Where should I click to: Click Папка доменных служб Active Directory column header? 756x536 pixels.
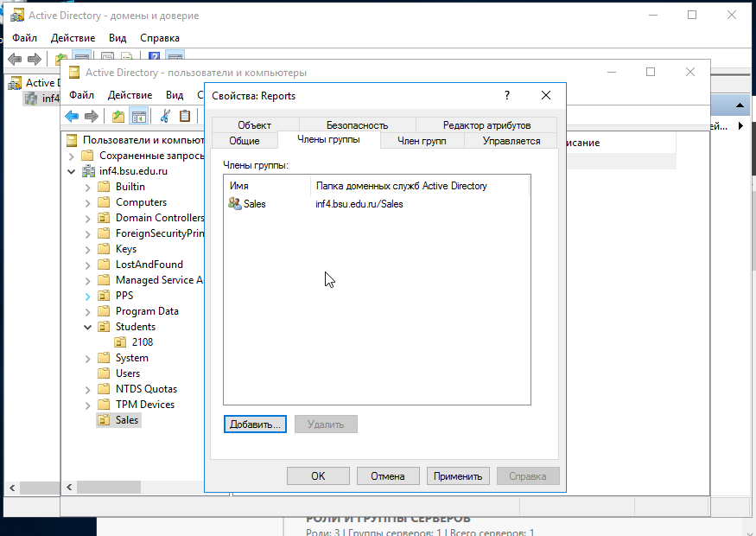[x=420, y=186]
